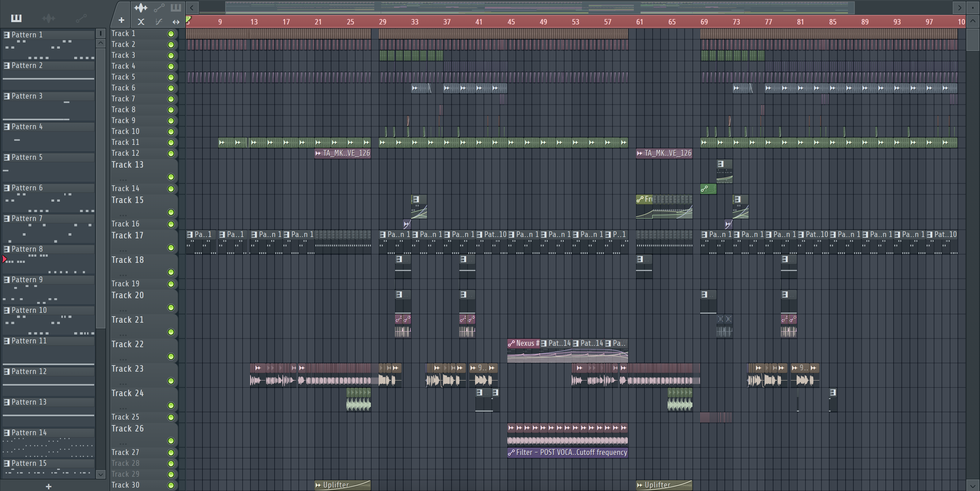980x491 pixels.
Task: Click pattern picker vertical scrollbar thumb
Action: [100, 188]
